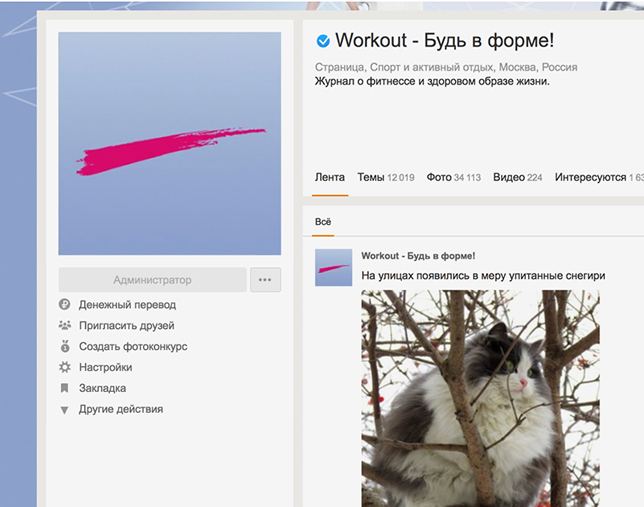This screenshot has width=644, height=507.
Task: Select the Всё feed filter tab
Action: [x=323, y=222]
